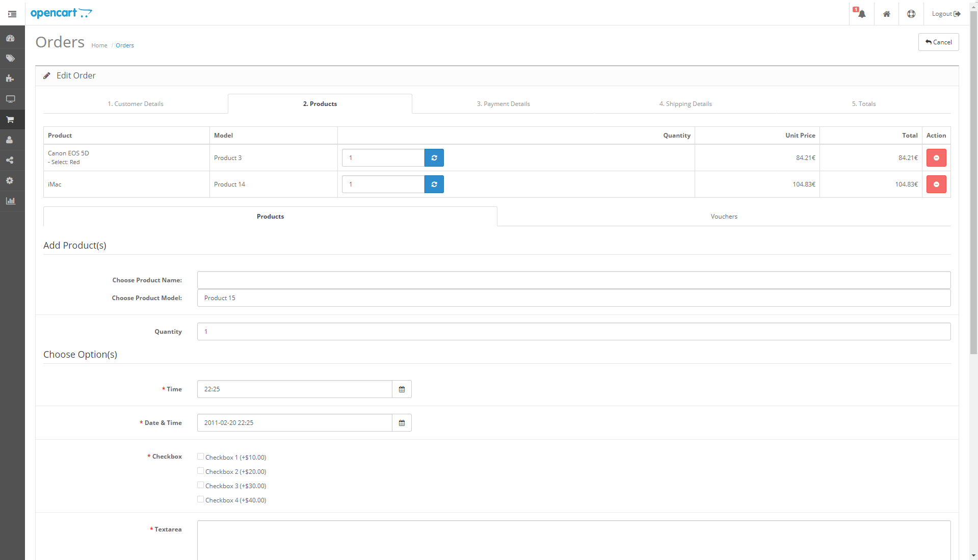Select the Products sub-tab
Screen dimensions: 978x560
270,217
